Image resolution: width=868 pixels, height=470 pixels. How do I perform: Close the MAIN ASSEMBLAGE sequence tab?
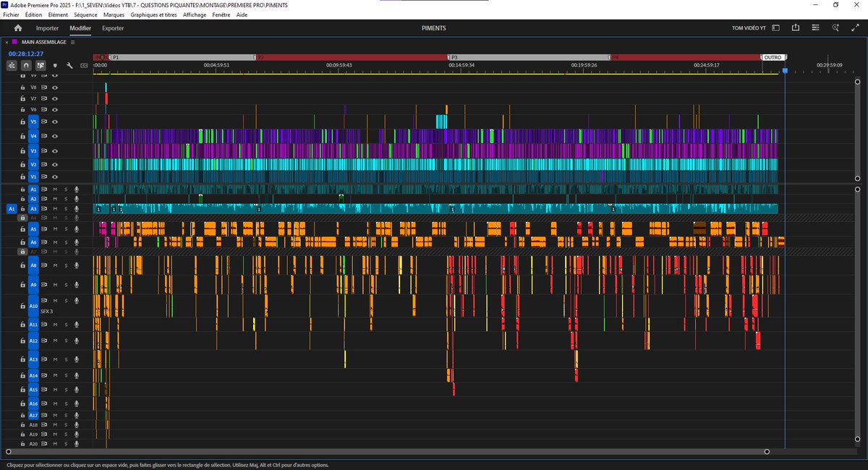point(7,42)
